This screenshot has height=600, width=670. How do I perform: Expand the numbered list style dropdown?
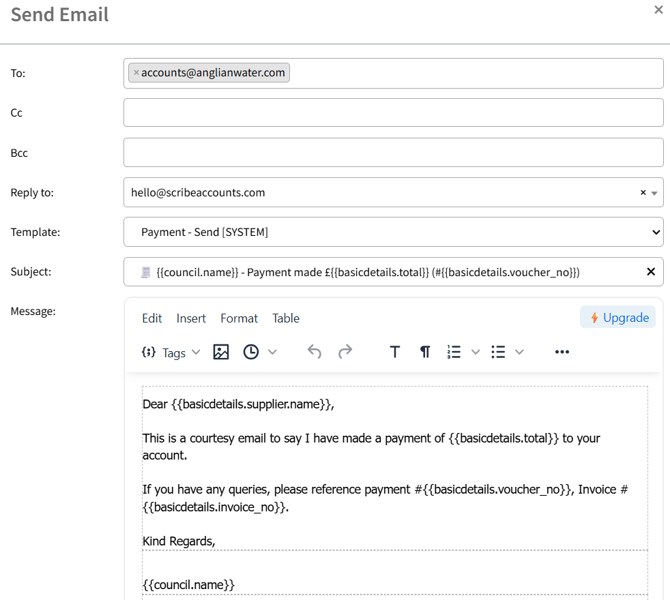point(476,352)
